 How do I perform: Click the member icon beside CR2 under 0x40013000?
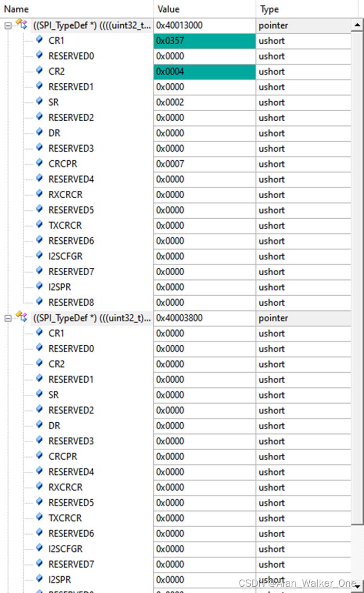40,70
